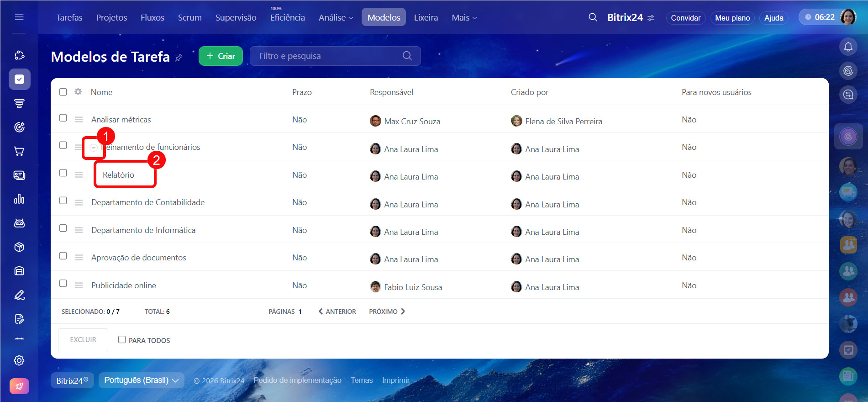The image size is (868, 402).
Task: Click the green Criar button
Action: tap(221, 56)
